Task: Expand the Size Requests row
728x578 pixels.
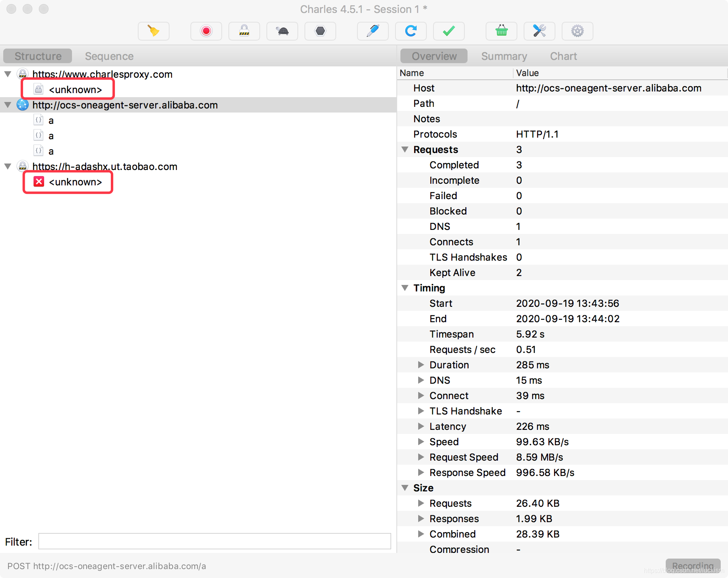Action: coord(421,503)
